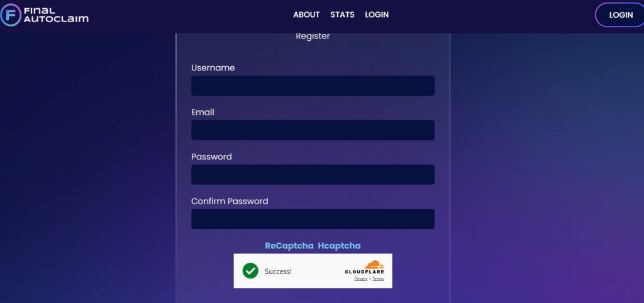The width and height of the screenshot is (644, 303).
Task: Open the Cloudflare Privacy link
Action: pos(360,278)
